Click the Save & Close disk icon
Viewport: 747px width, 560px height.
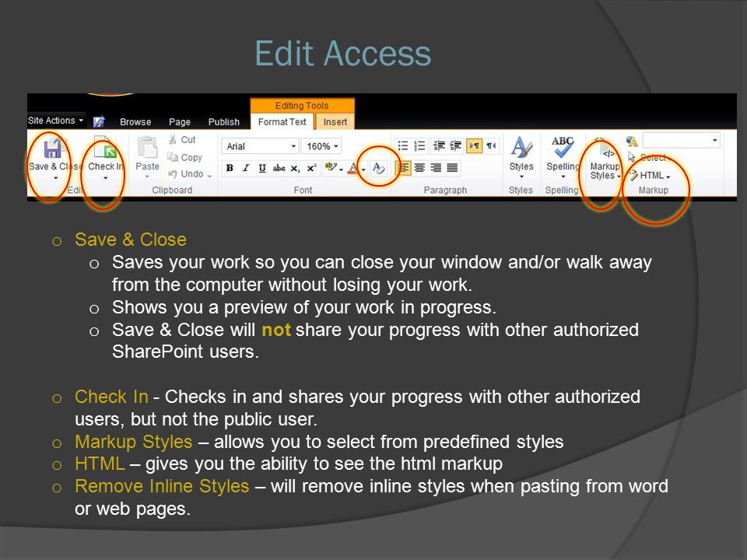click(54, 147)
